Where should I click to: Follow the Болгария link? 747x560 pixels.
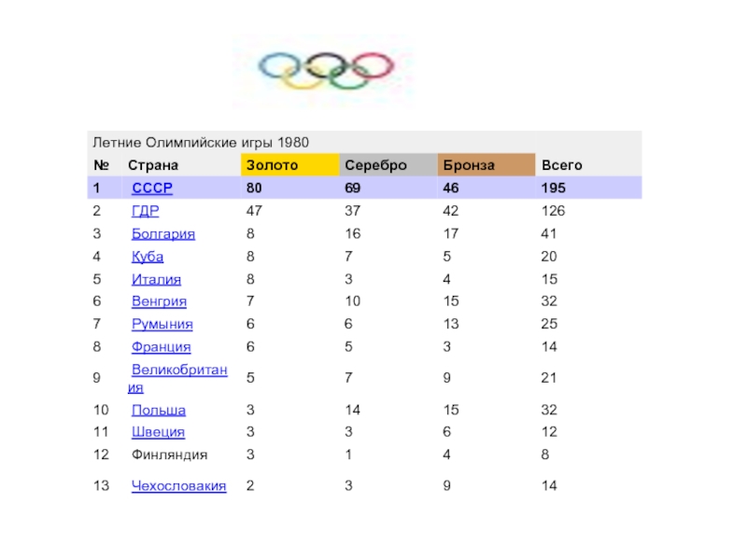tap(163, 234)
